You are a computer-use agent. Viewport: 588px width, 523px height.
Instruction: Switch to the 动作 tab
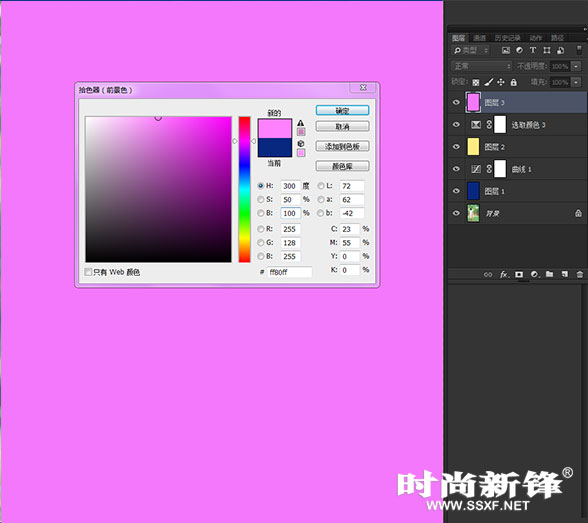pos(536,38)
